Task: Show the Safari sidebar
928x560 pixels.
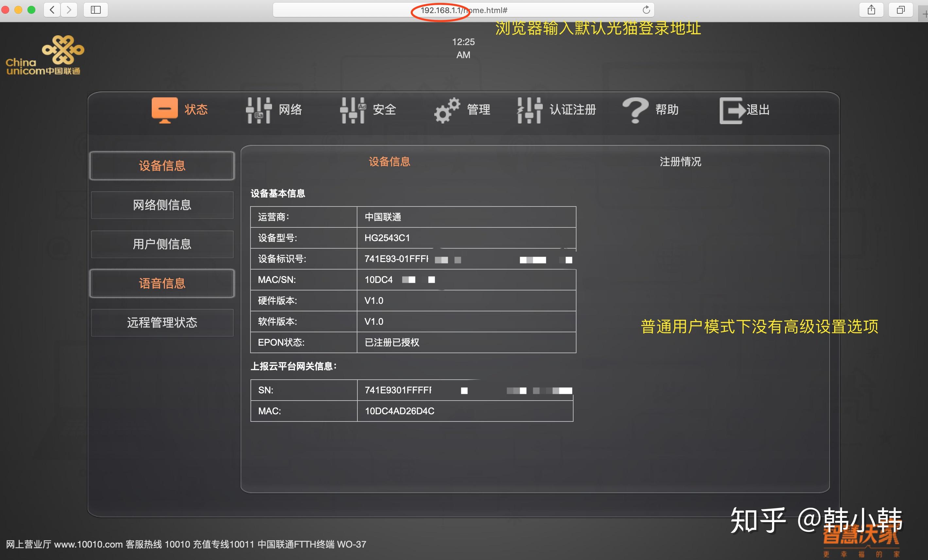Action: click(x=96, y=10)
